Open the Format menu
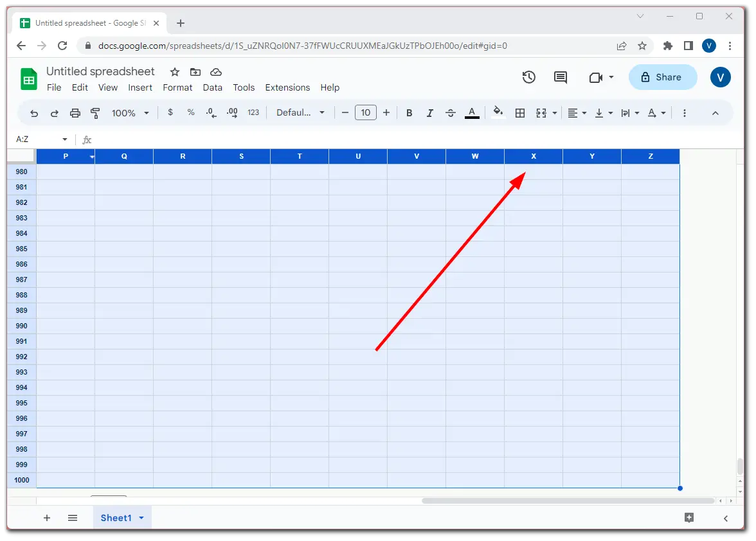The height and width of the screenshot is (541, 756). [177, 87]
